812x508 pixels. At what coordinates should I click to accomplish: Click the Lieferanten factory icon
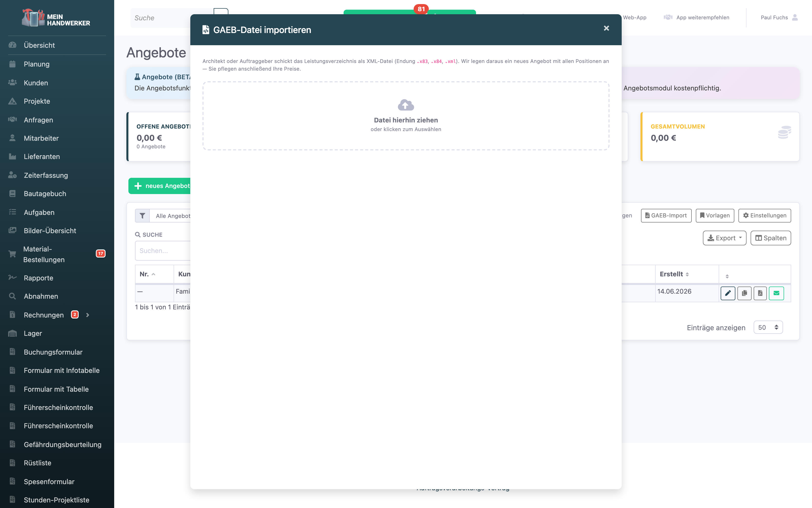(x=12, y=156)
